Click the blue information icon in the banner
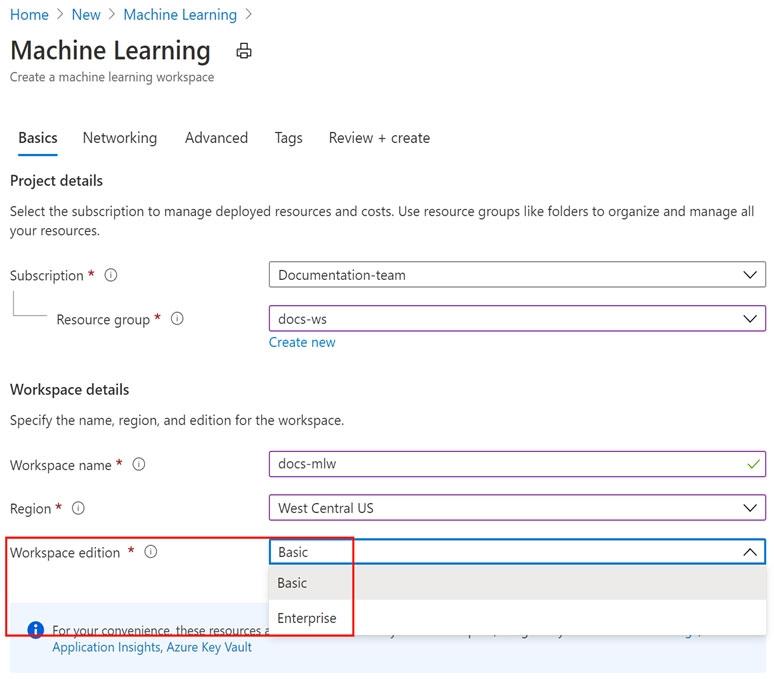The image size is (774, 679). [36, 630]
